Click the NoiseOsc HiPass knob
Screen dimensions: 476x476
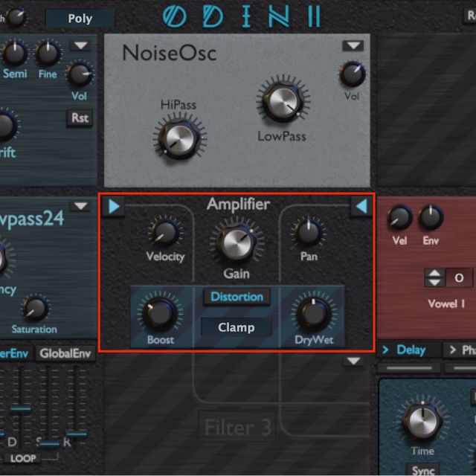pos(180,139)
